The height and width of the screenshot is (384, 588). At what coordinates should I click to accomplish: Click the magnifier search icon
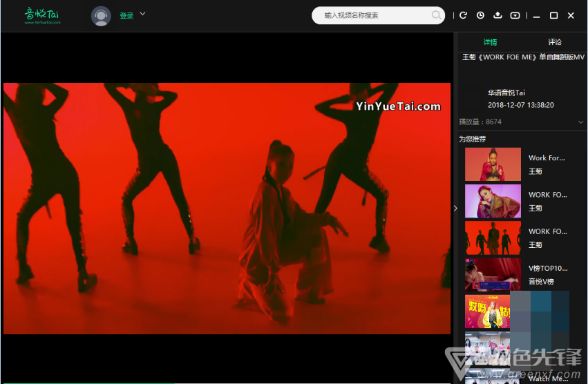tap(437, 15)
